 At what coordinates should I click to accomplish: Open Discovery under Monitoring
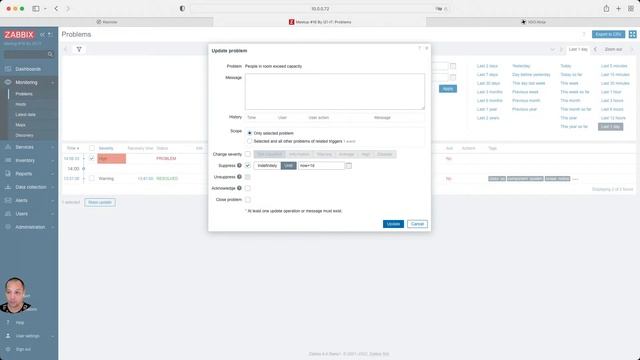point(24,135)
